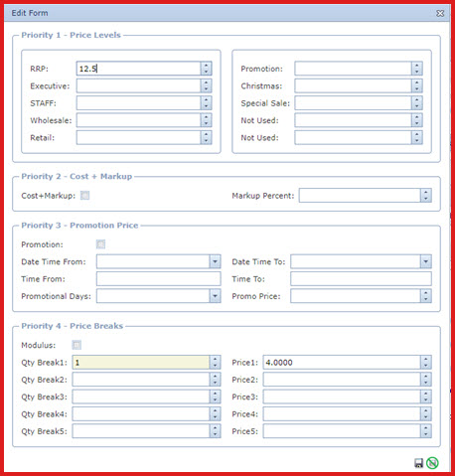Close the Edit Form dialog
This screenshot has height=476, width=455.
click(440, 13)
